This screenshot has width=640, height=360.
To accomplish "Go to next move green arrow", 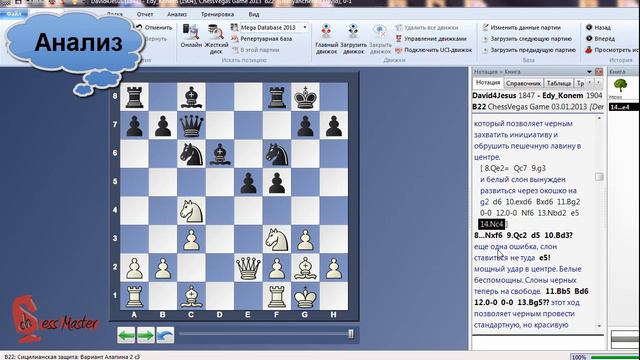I will pyautogui.click(x=146, y=335).
